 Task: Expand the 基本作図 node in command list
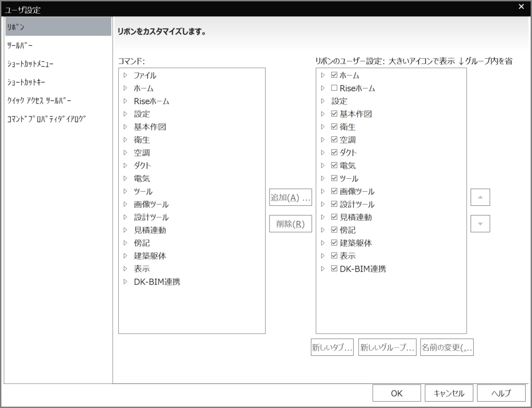click(x=126, y=127)
